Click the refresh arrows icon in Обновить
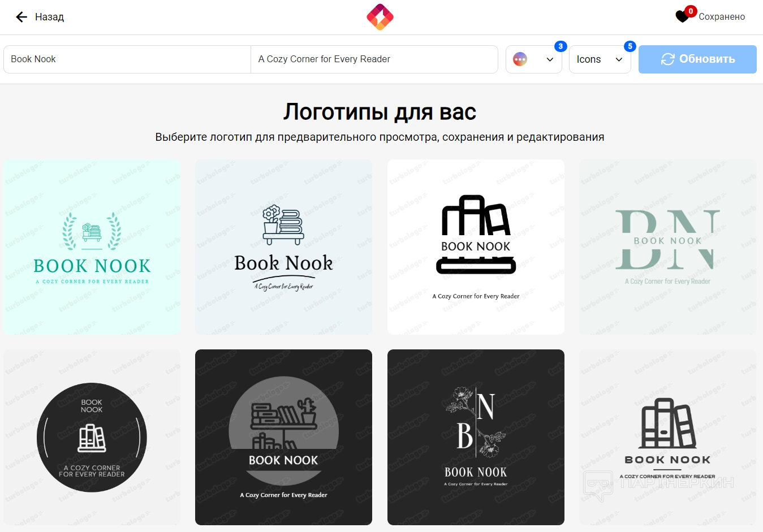The height and width of the screenshot is (532, 763). [x=668, y=59]
